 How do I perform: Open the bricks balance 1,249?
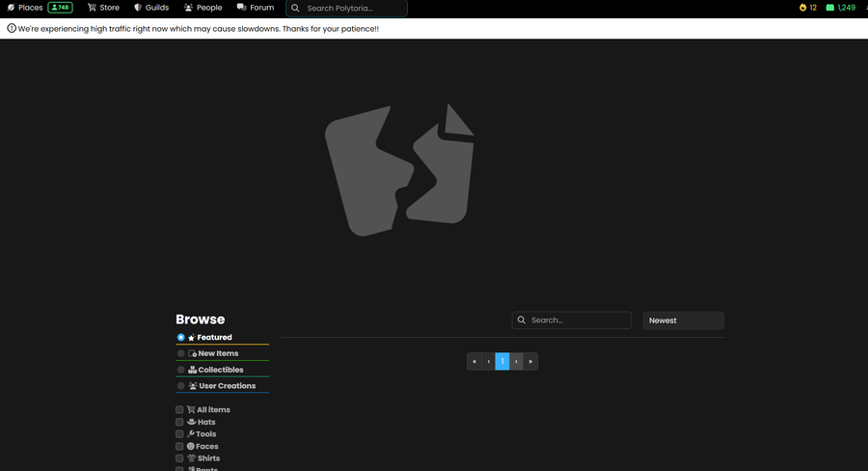tap(841, 8)
